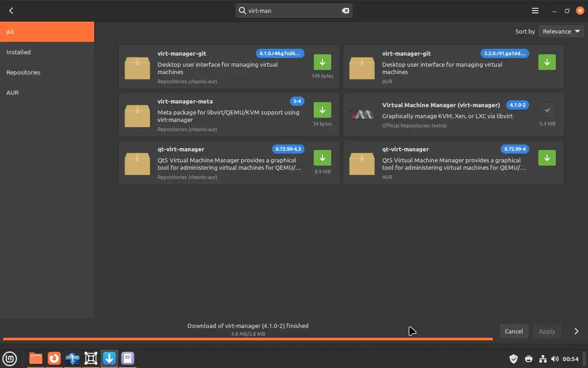Screen dimensions: 588x368
Task: Install qt-virt-manager 0.72.99-4 from AUR
Action: click(547, 158)
